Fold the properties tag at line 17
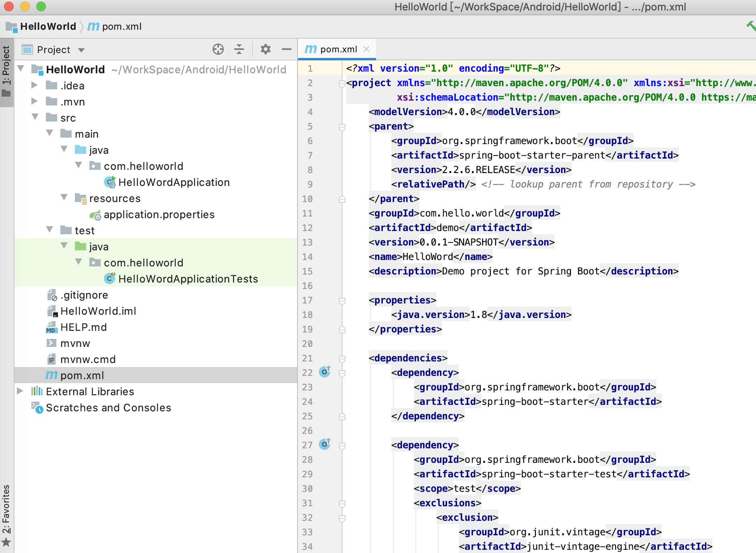This screenshot has height=553, width=756. pyautogui.click(x=342, y=301)
